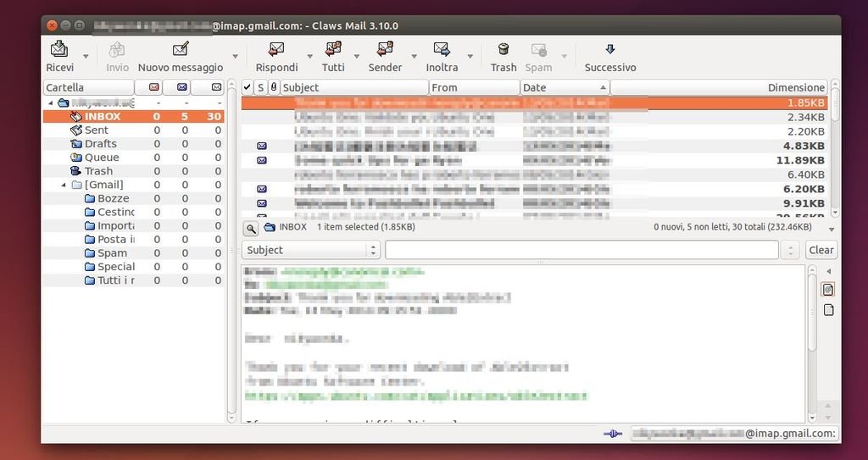Image resolution: width=868 pixels, height=460 pixels.
Task: Click the checkmark column header
Action: click(x=248, y=87)
